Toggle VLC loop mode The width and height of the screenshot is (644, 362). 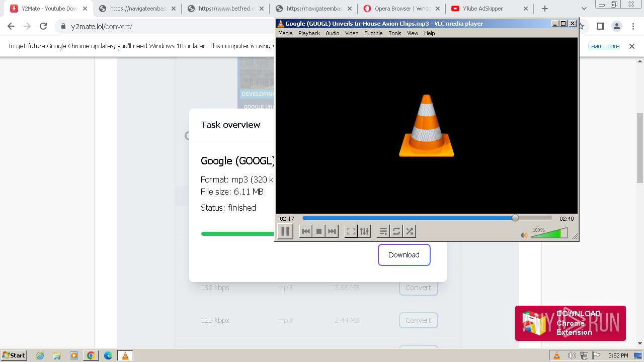[x=396, y=231]
